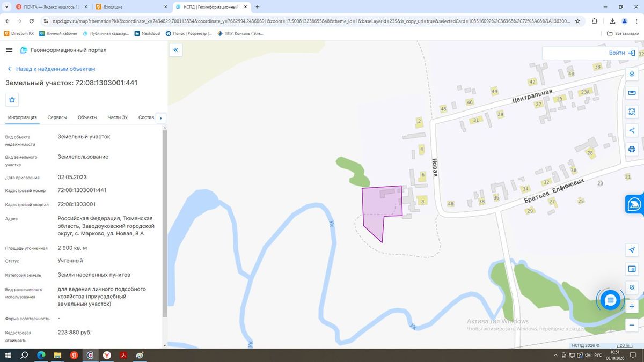This screenshot has height=362, width=644.
Task: Open a new browser tab
Action: click(x=258, y=7)
